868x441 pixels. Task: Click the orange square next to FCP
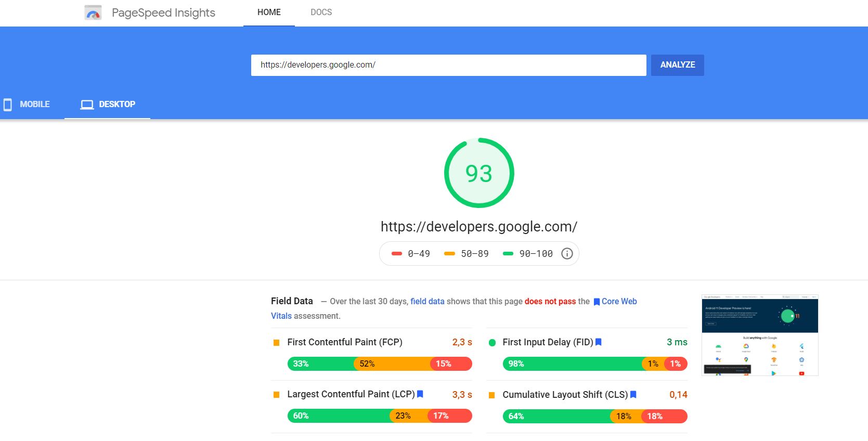[x=277, y=343]
